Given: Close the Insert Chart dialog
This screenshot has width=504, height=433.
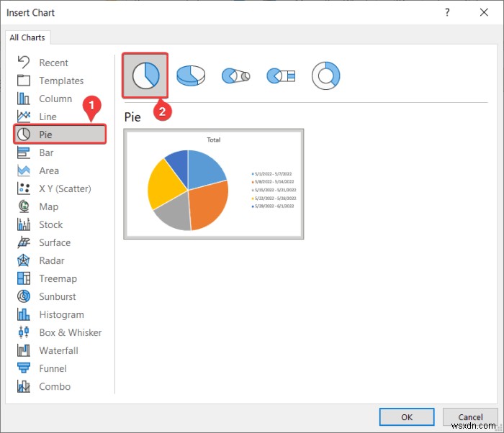Looking at the screenshot, I should [484, 12].
